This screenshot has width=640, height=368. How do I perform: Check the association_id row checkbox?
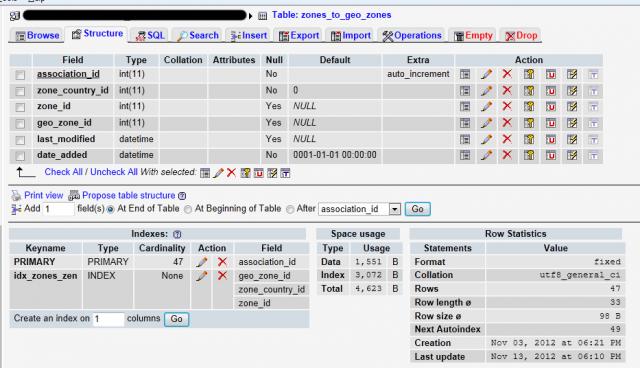click(20, 75)
